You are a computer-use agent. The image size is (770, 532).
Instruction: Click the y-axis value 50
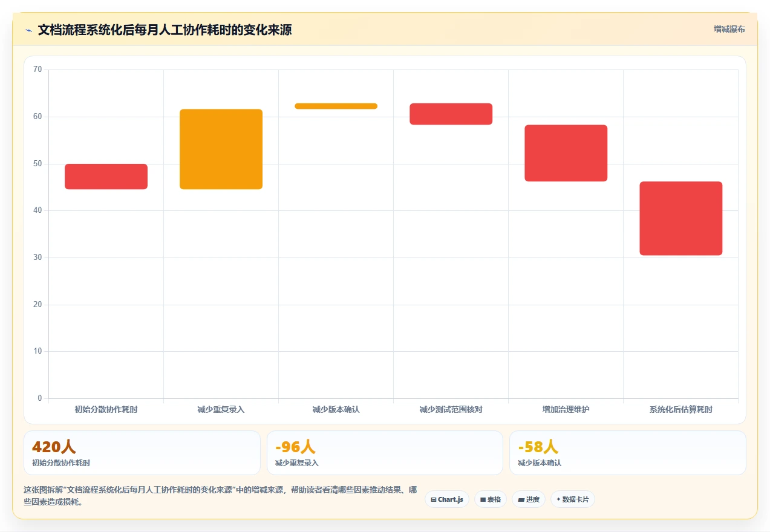pyautogui.click(x=38, y=164)
